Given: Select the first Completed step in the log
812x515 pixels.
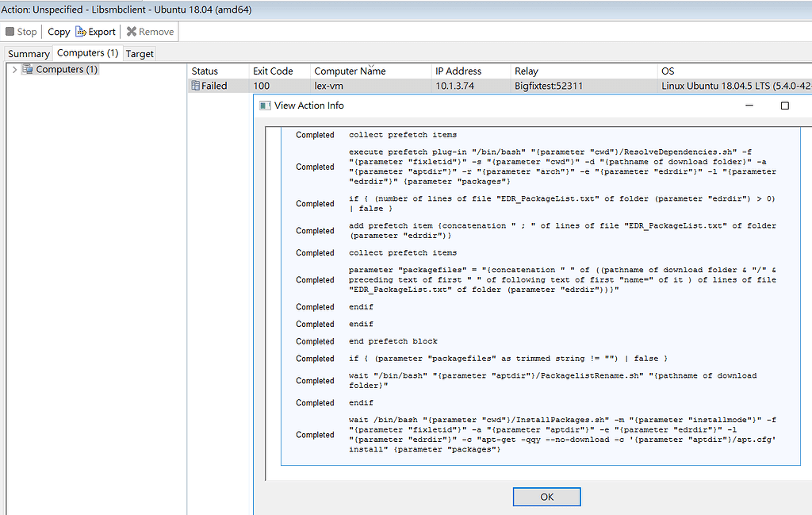Looking at the screenshot, I should [315, 135].
